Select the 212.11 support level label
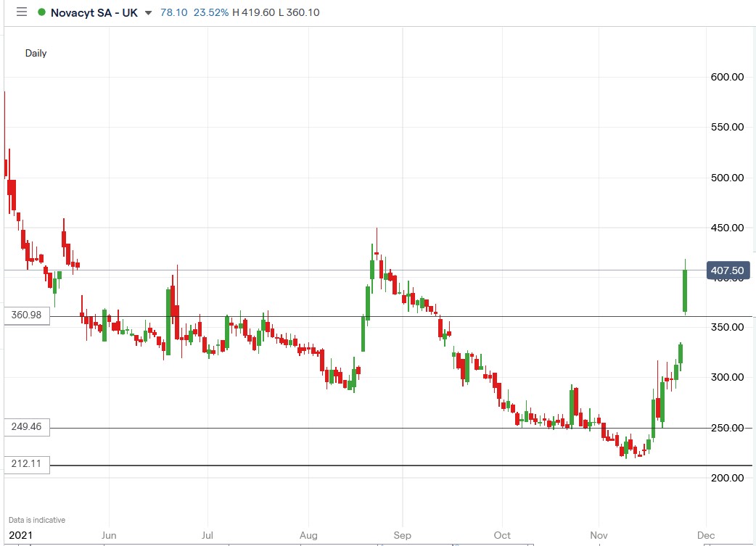Screen dimensions: 756x546 tap(25, 464)
